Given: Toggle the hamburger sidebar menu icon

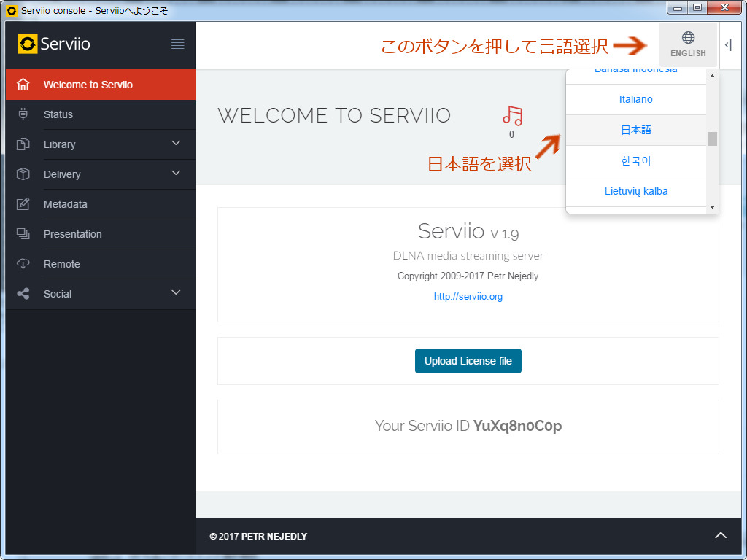Looking at the screenshot, I should point(178,44).
